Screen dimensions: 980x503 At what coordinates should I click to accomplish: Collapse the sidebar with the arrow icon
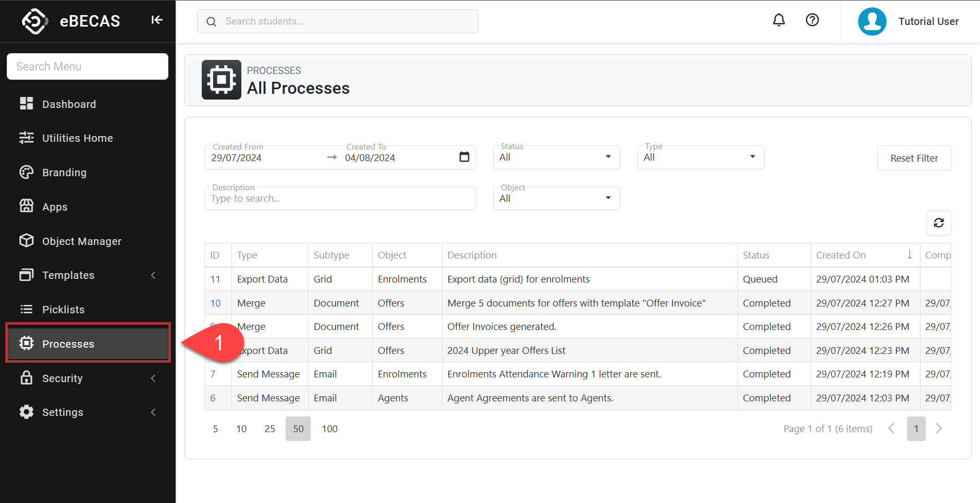point(156,20)
